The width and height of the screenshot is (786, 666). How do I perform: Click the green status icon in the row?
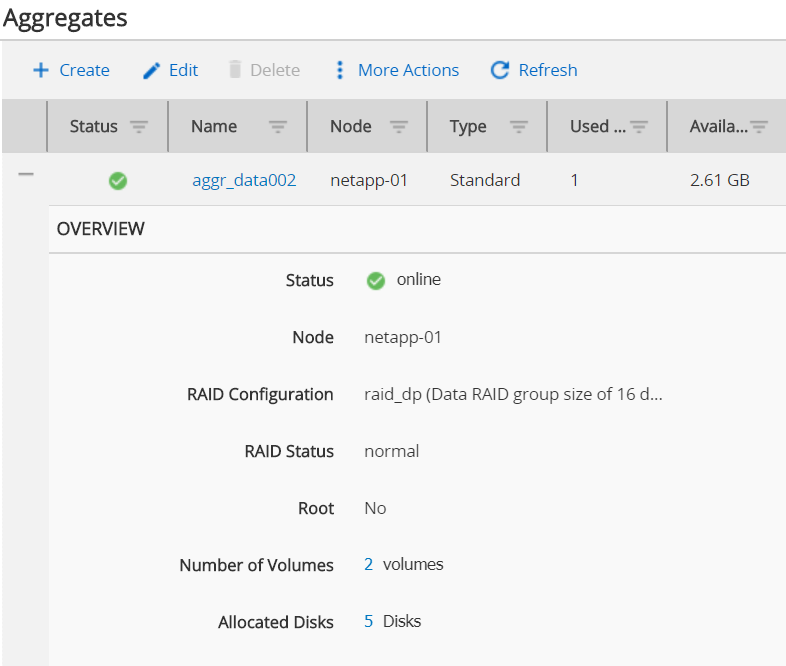point(118,181)
